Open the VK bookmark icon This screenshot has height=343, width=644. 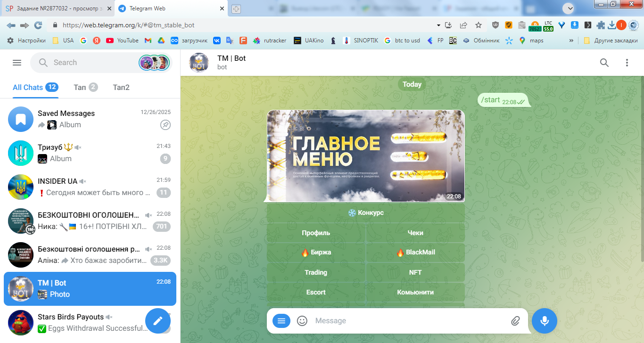click(217, 41)
